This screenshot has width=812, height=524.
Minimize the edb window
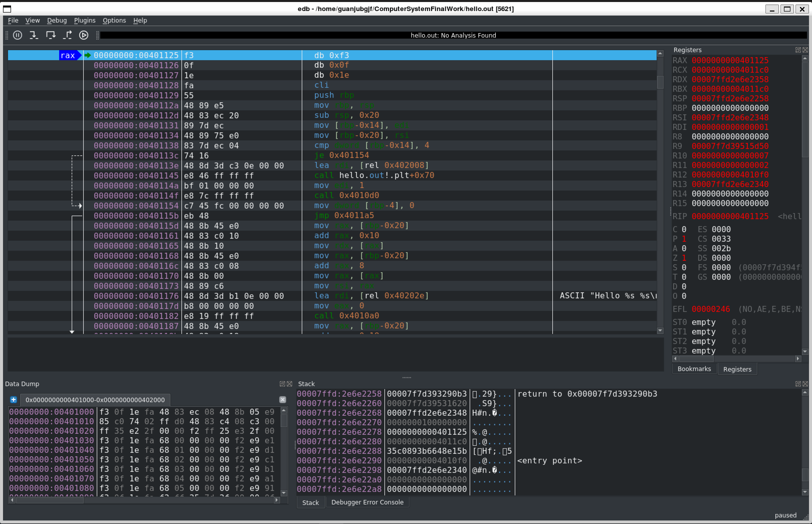click(x=772, y=9)
